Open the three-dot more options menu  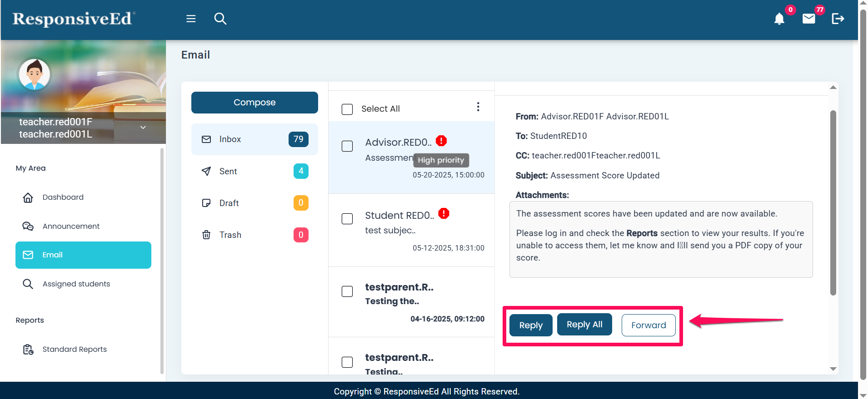click(478, 107)
